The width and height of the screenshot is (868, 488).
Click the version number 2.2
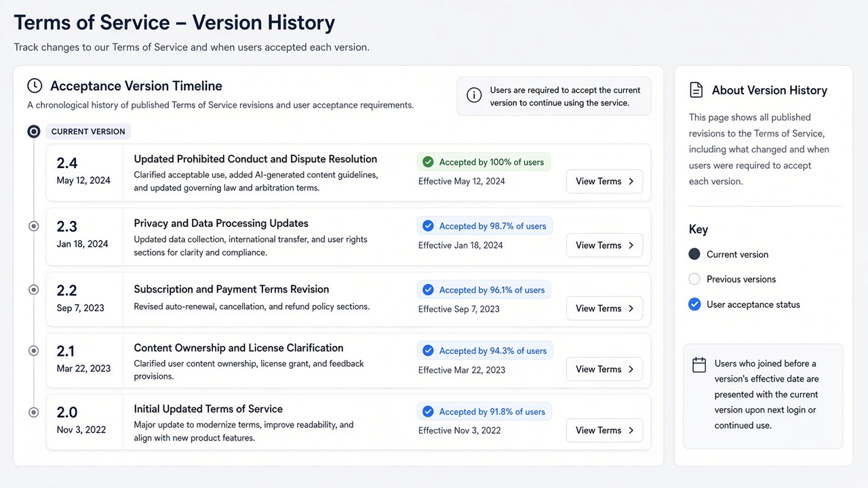(67, 291)
